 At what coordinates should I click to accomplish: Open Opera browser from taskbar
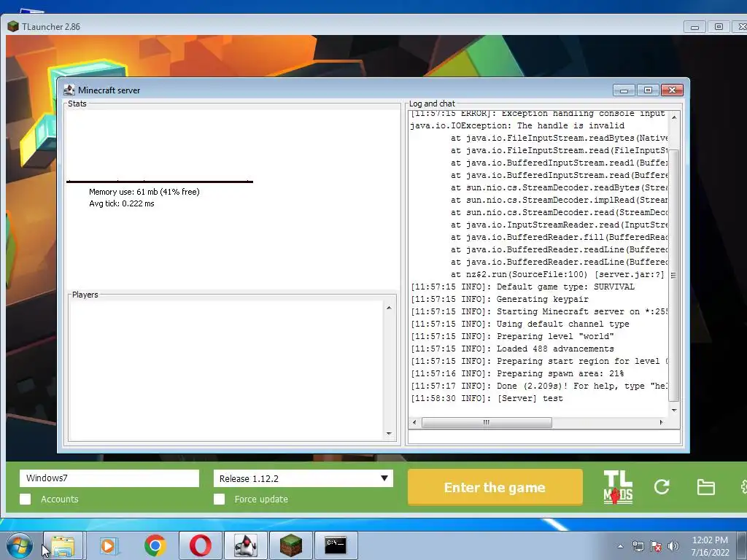coord(201,545)
